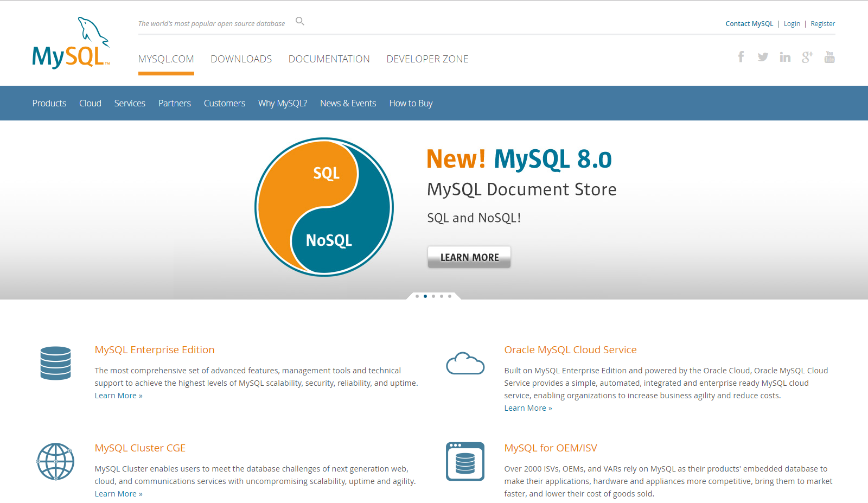This screenshot has width=868, height=503.
Task: Select the second carousel slide dot
Action: pos(425,296)
